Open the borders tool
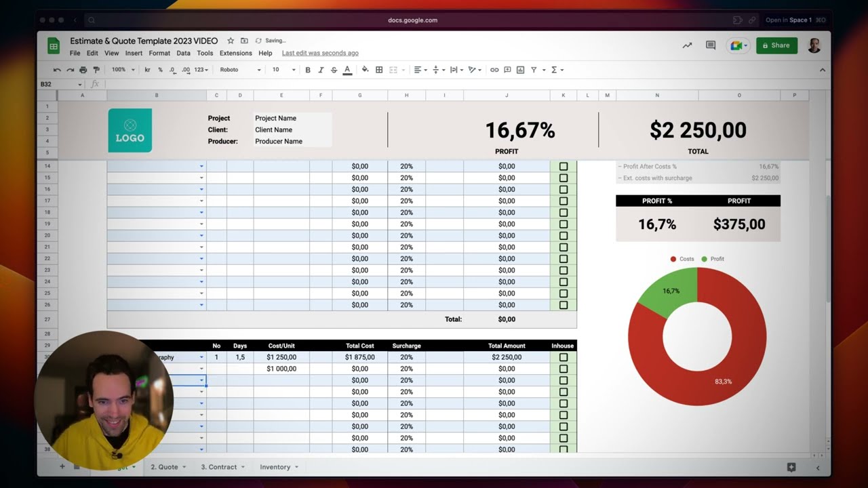The width and height of the screenshot is (868, 488). point(379,70)
